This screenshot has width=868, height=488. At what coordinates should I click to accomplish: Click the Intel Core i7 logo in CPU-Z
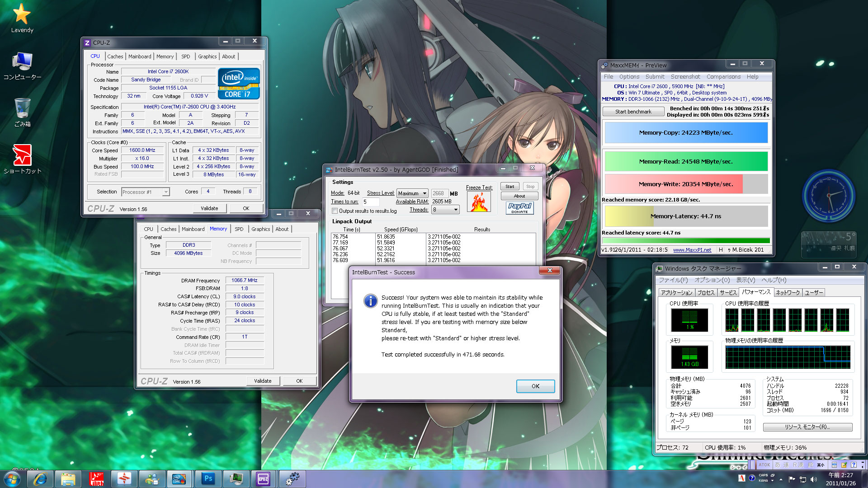coord(239,84)
